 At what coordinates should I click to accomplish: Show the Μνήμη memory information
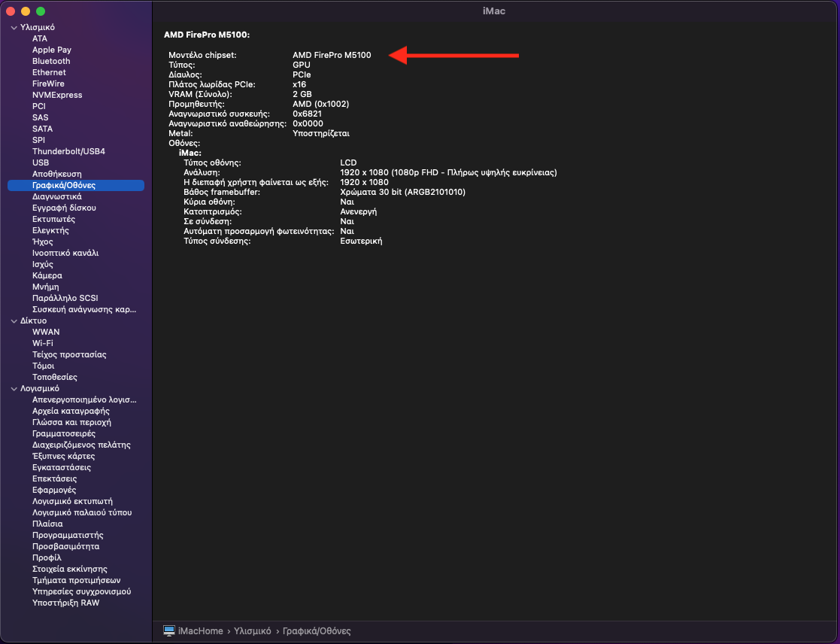(x=45, y=287)
